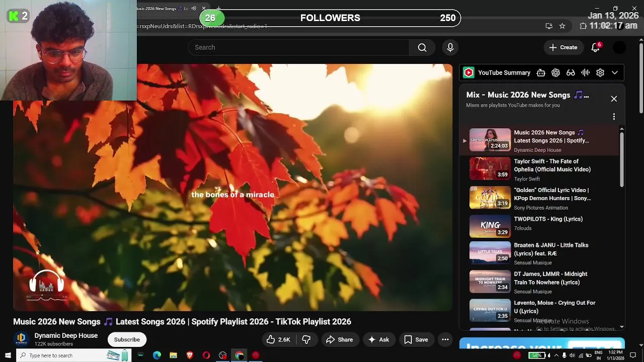
Task: Bookmark this page with the star icon
Action: 562,26
